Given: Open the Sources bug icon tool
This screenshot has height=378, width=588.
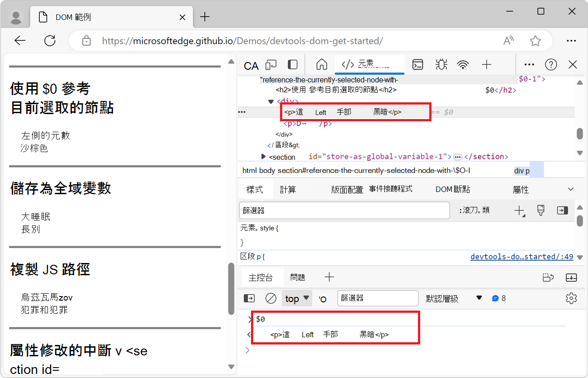Looking at the screenshot, I should 441,64.
